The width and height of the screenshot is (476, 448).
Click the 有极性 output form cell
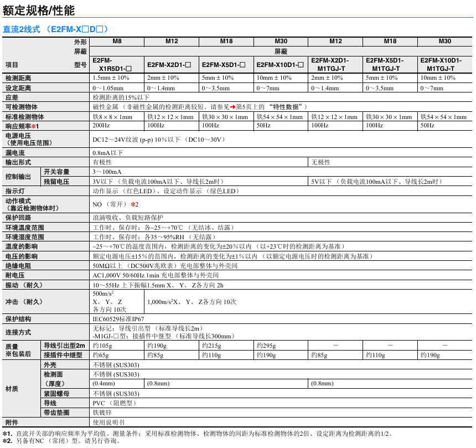[102, 162]
